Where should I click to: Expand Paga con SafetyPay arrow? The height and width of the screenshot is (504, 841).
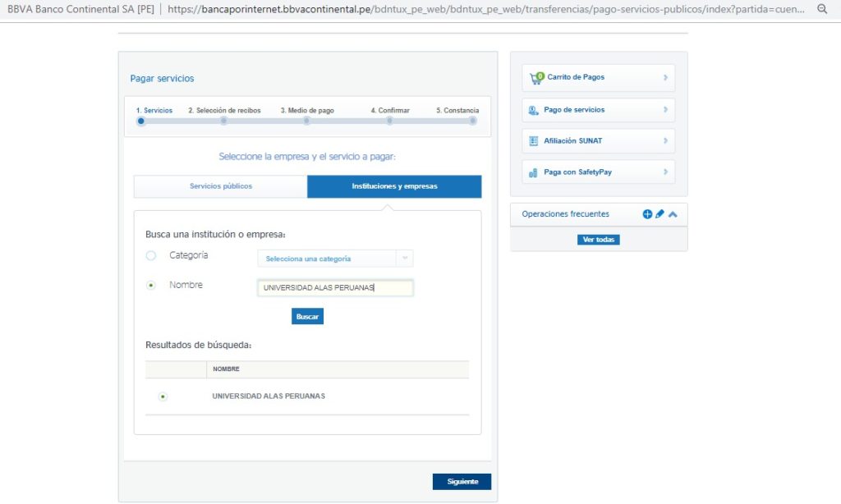pyautogui.click(x=665, y=172)
